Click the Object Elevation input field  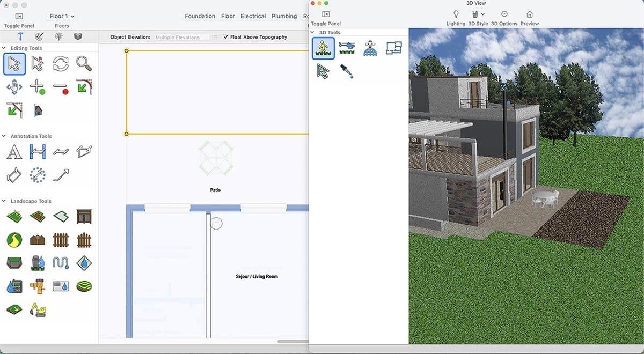tap(181, 38)
